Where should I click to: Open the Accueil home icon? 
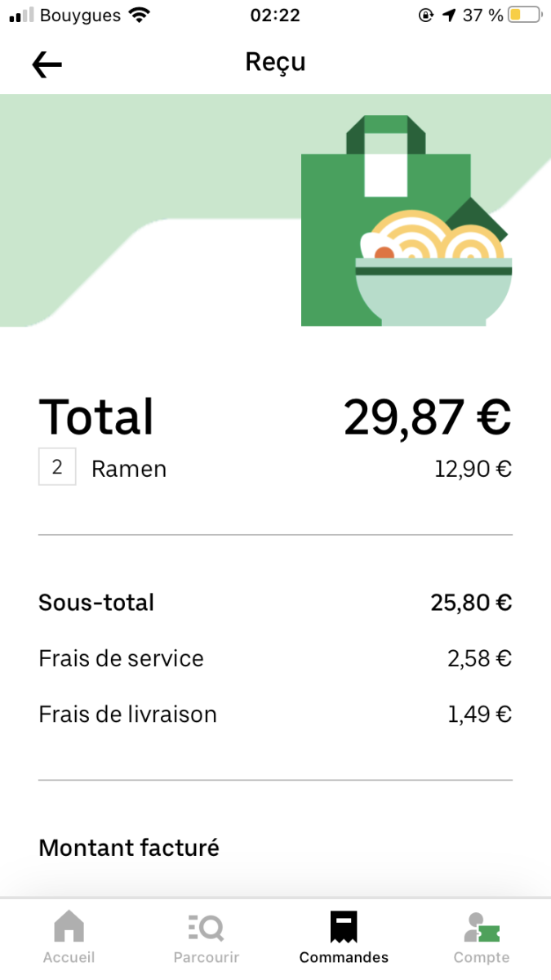(69, 927)
